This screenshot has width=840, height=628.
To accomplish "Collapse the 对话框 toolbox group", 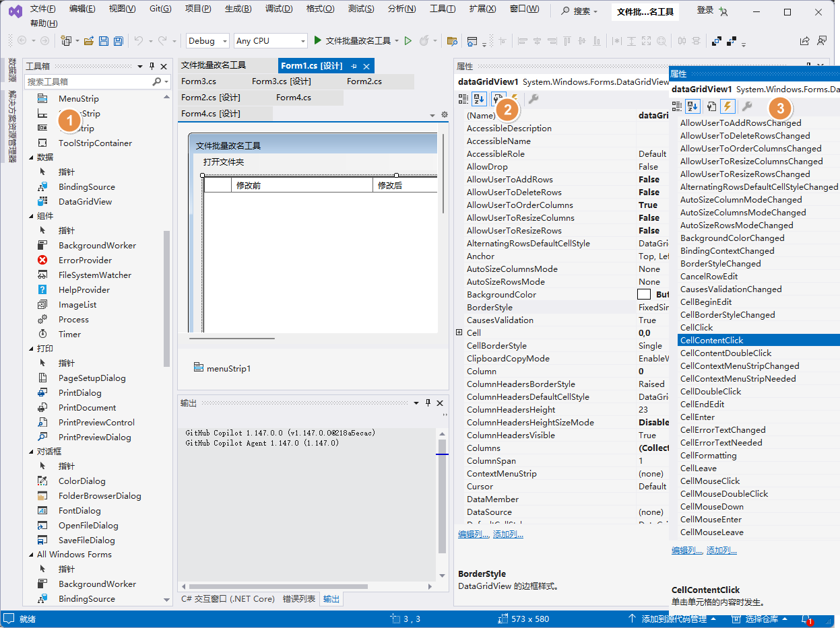I will pos(31,452).
